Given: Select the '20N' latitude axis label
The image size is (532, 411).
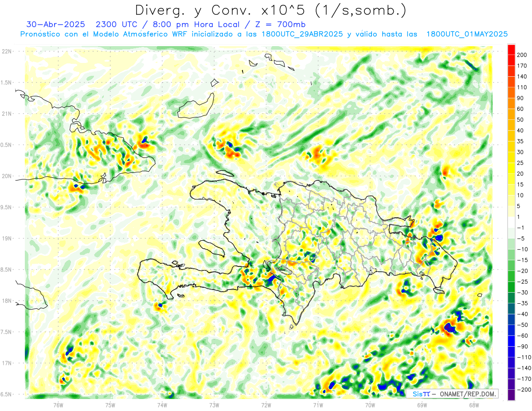Looking at the screenshot, I should coord(7,176).
